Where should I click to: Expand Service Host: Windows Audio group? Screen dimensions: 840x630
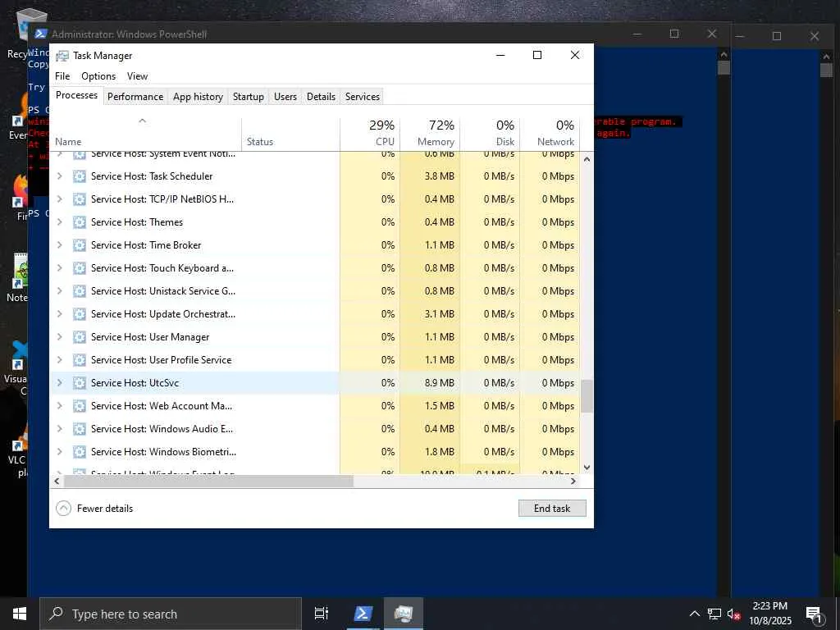pyautogui.click(x=59, y=429)
